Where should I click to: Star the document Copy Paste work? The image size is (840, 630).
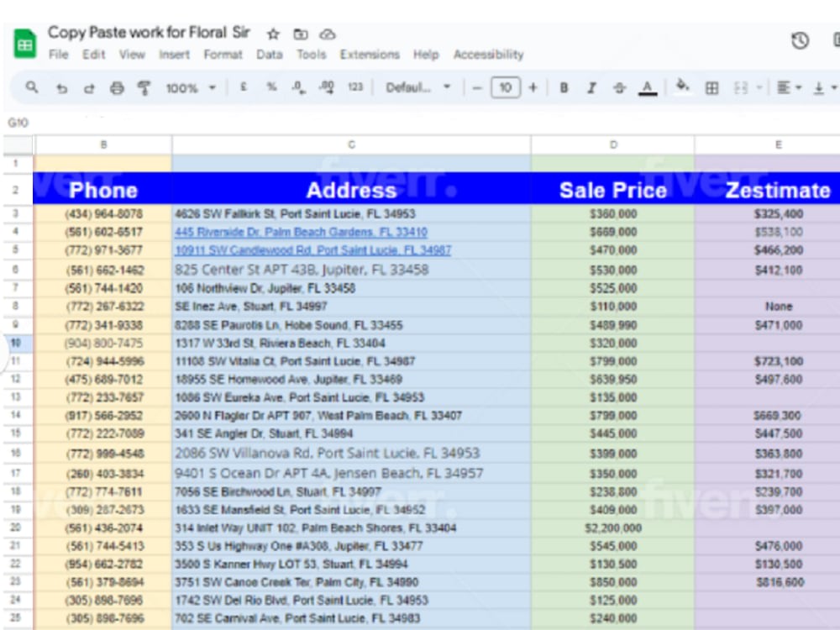(x=273, y=34)
